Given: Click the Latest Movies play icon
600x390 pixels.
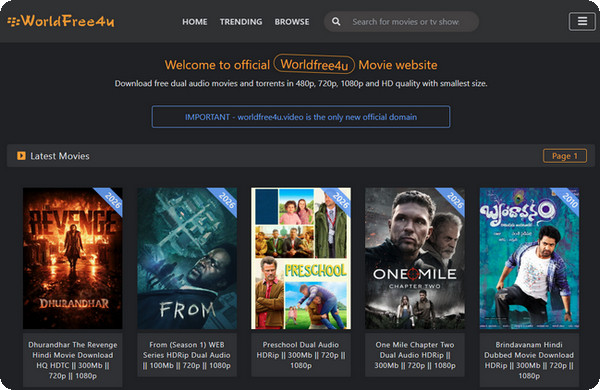Looking at the screenshot, I should coord(21,156).
